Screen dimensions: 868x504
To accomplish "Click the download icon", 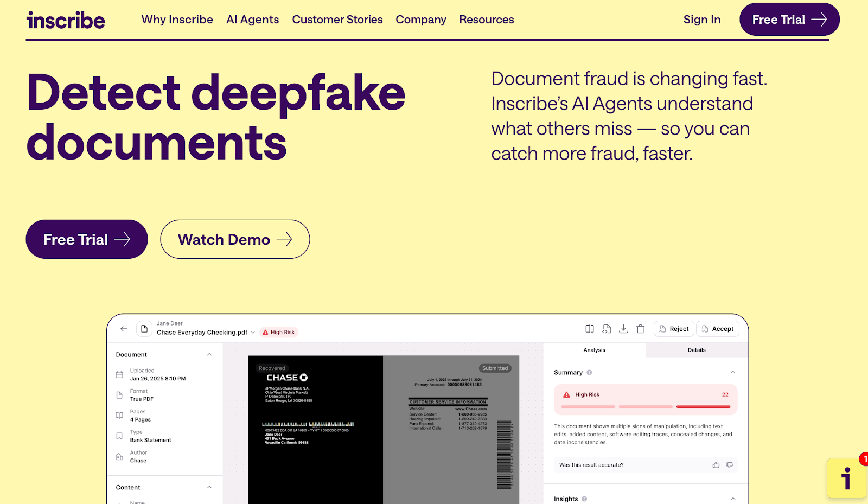I will [x=623, y=329].
